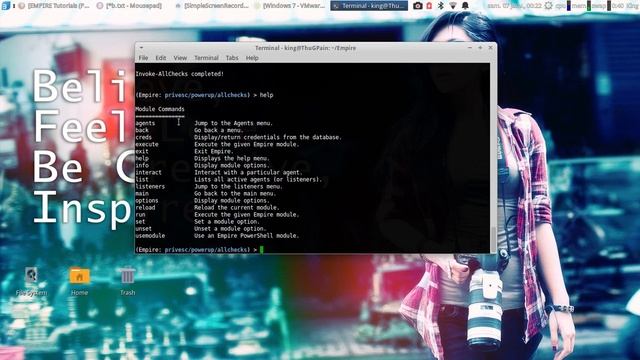This screenshot has width=640, height=360.
Task: Switch to b.txt Mousepad window
Action: [x=129, y=6]
